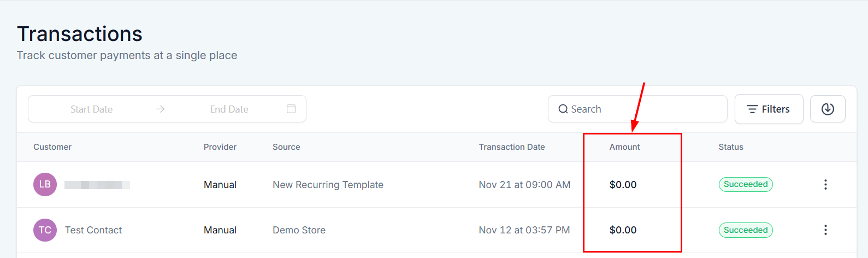
Task: Click the Amount column header
Action: point(624,147)
